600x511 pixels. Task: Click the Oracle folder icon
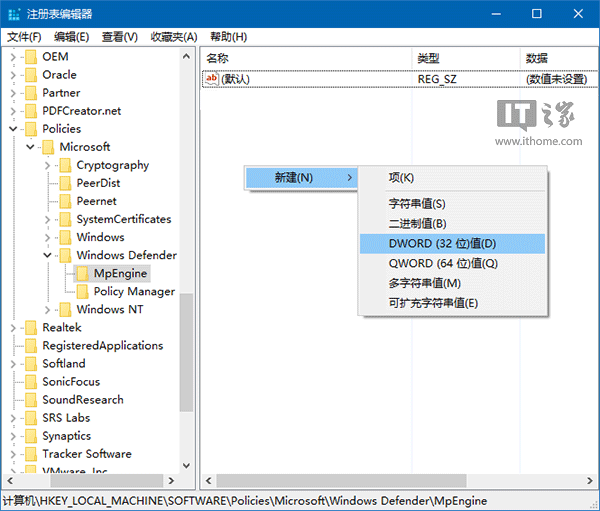point(31,75)
